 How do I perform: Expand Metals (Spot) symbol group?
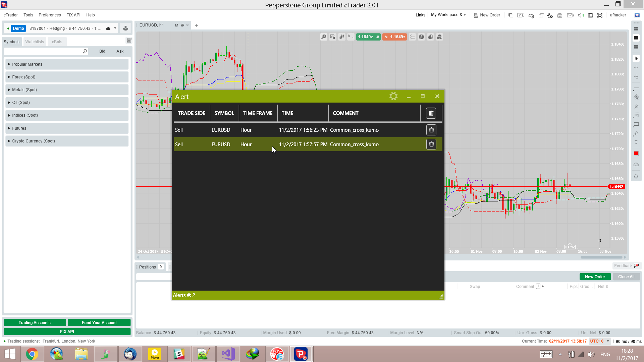pos(67,90)
